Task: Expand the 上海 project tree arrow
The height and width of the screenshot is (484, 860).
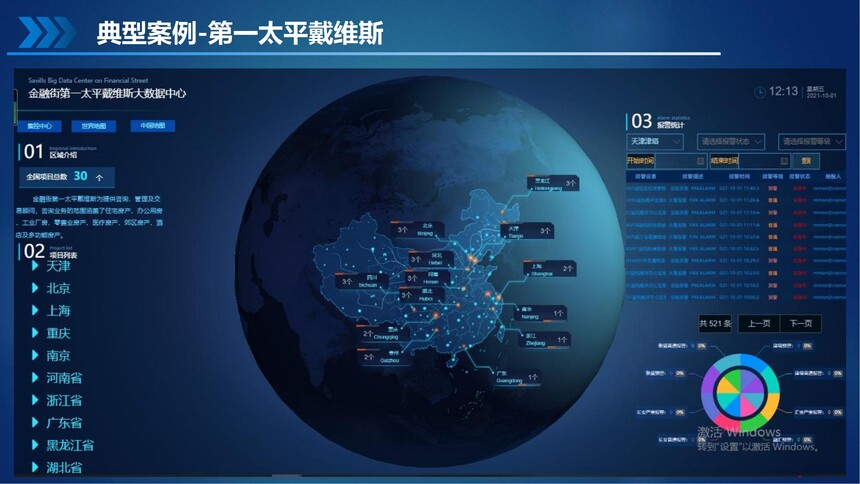Action: 35,310
